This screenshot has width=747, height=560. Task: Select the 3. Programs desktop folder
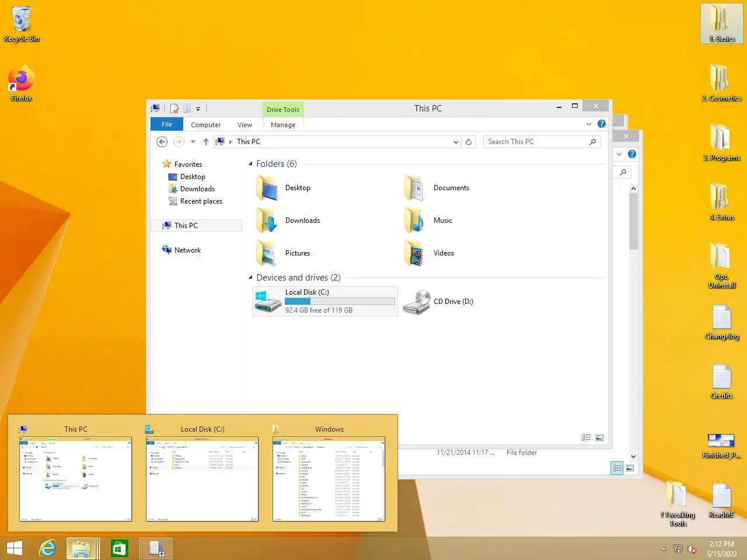pos(722,142)
